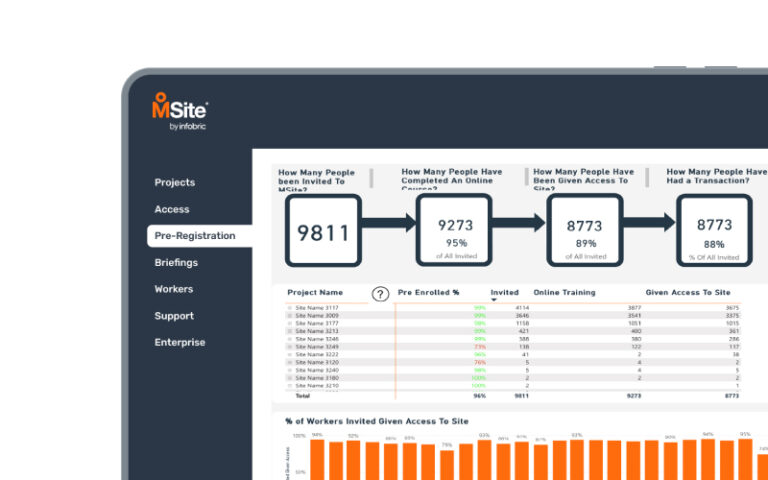Open the Projects menu item
Viewport: 768px width, 480px height.
coord(175,182)
